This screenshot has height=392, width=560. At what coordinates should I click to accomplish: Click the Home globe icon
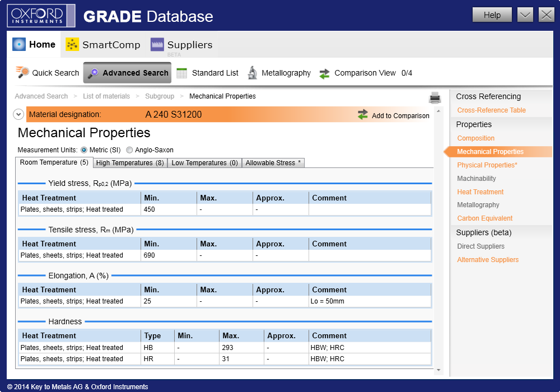click(19, 44)
